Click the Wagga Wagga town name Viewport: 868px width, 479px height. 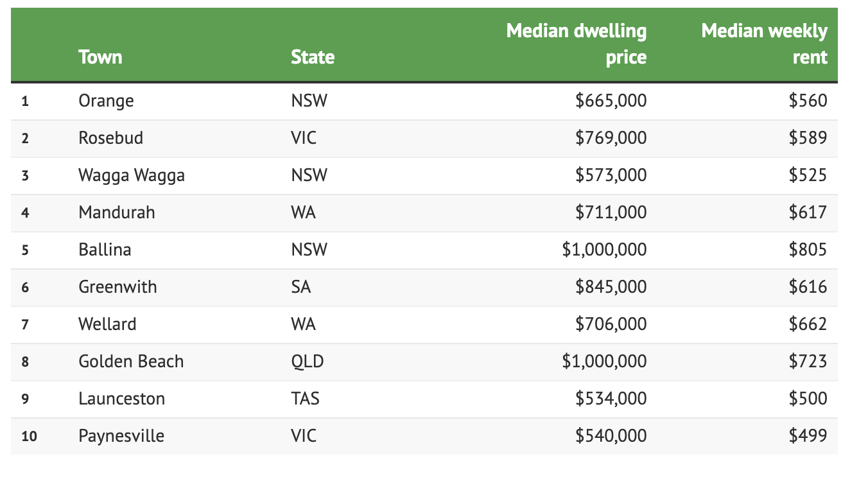pyautogui.click(x=132, y=175)
